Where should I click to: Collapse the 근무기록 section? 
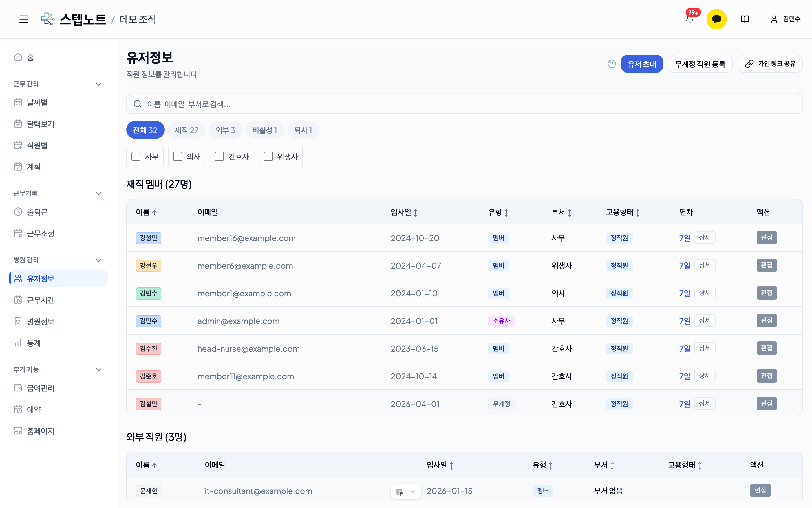(x=99, y=194)
